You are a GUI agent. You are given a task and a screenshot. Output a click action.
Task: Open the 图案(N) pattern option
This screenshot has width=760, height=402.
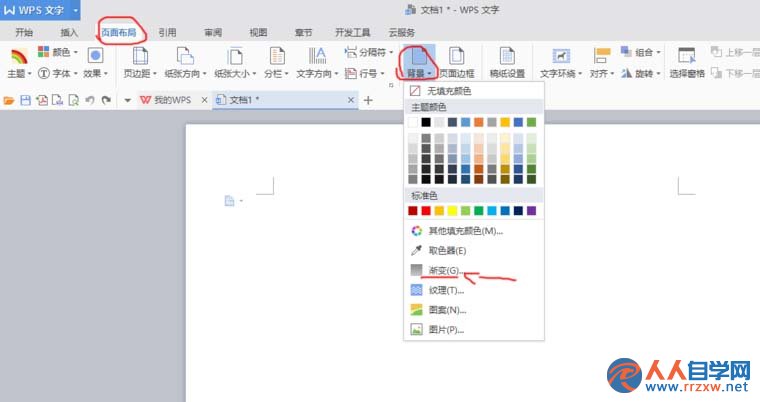[474, 310]
